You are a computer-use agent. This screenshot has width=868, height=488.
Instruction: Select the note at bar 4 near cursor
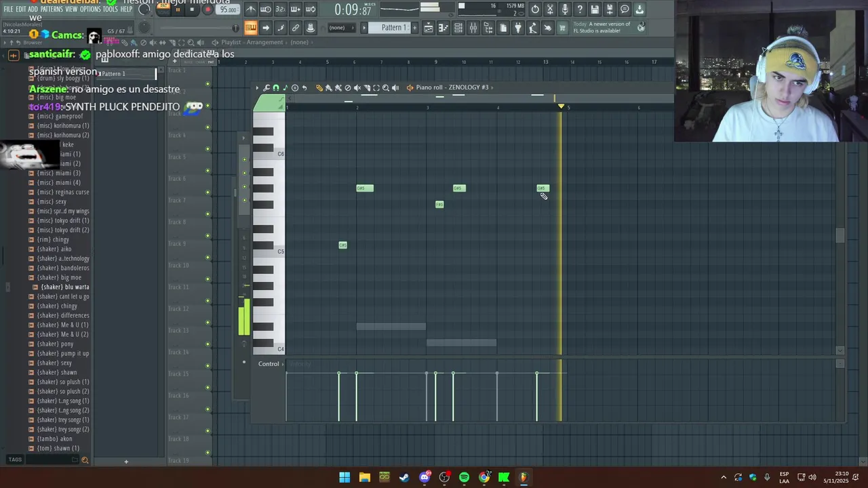point(542,188)
